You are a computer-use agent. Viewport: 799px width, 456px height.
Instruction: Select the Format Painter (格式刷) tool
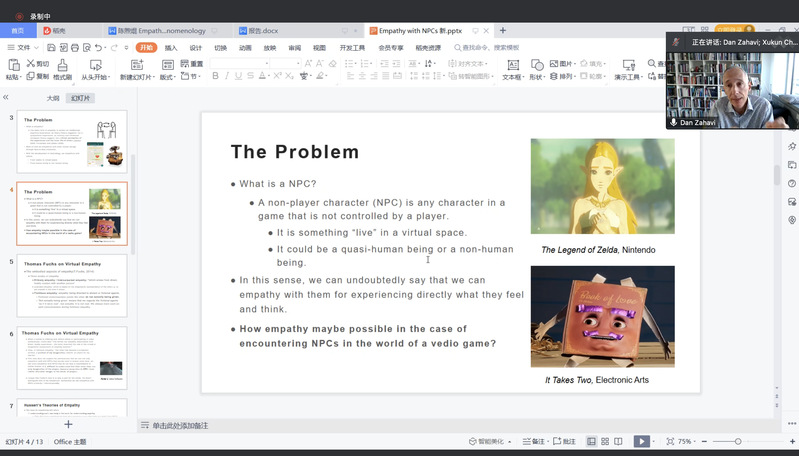[x=62, y=69]
